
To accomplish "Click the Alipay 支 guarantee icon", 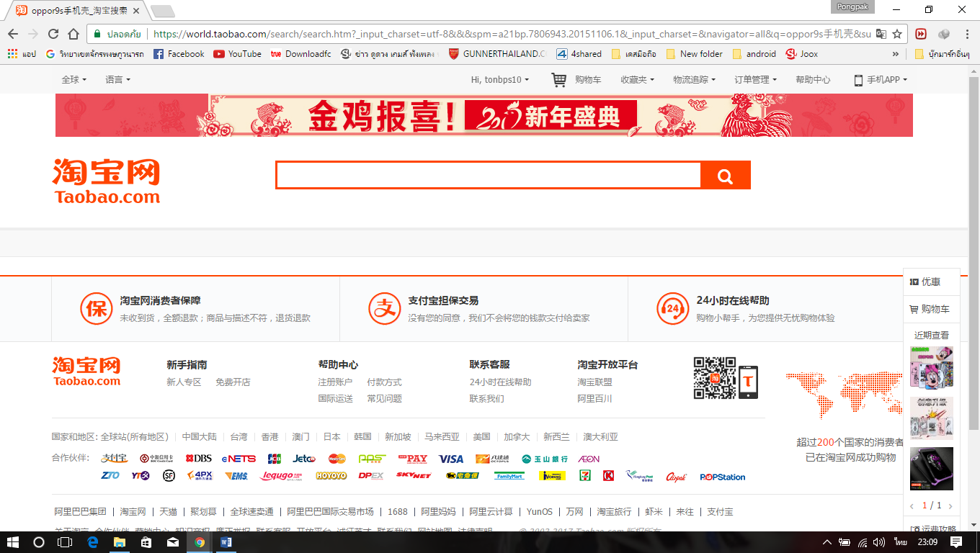I will click(x=384, y=309).
